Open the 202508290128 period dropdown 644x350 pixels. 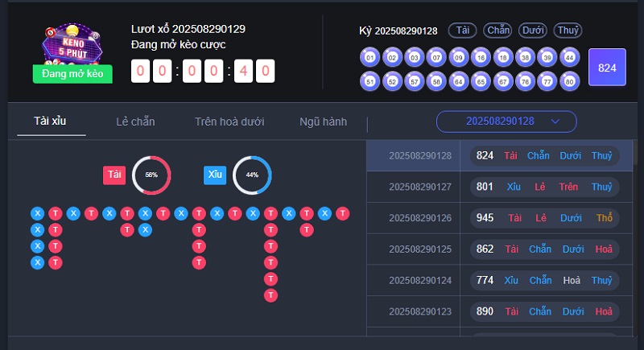coord(506,121)
